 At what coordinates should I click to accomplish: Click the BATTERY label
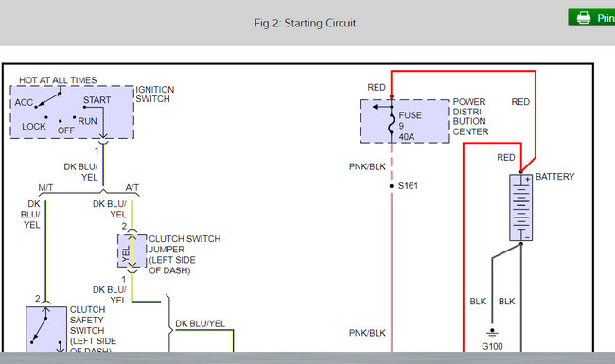[555, 176]
